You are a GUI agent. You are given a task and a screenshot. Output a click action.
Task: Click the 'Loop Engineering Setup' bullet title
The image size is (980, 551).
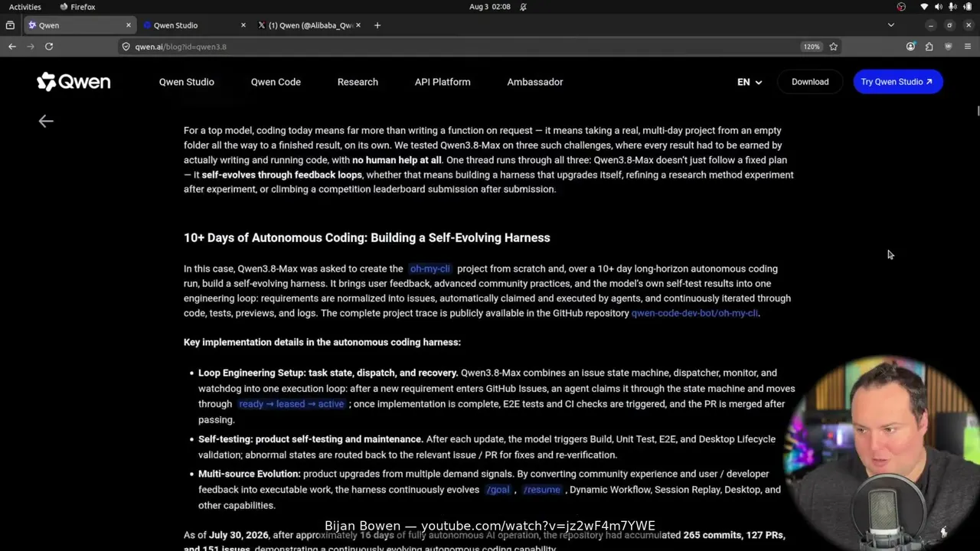click(x=328, y=373)
